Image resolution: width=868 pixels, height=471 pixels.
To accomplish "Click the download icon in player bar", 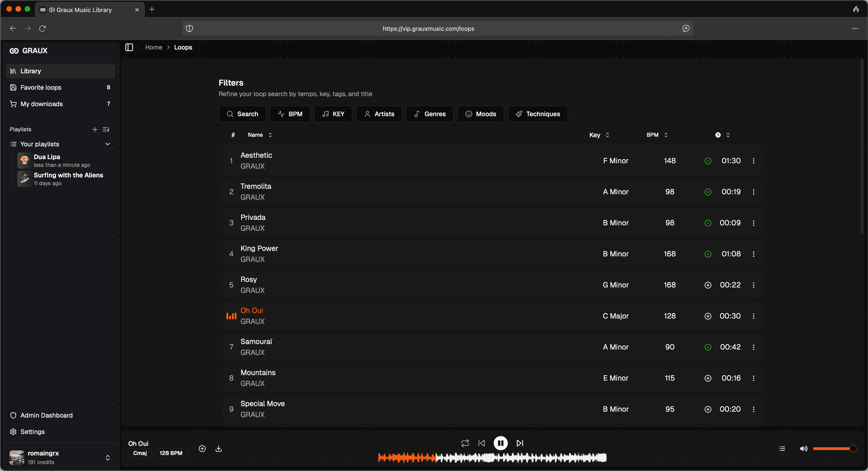I will point(218,448).
